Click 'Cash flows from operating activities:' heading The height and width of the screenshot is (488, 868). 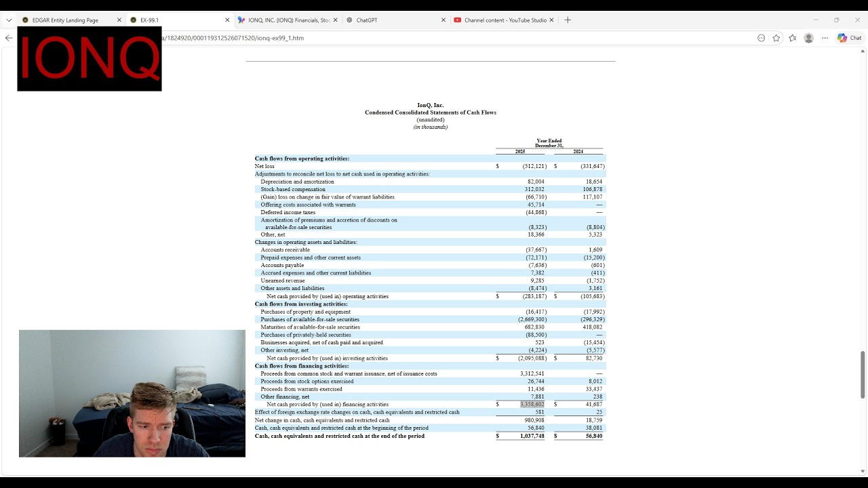302,159
